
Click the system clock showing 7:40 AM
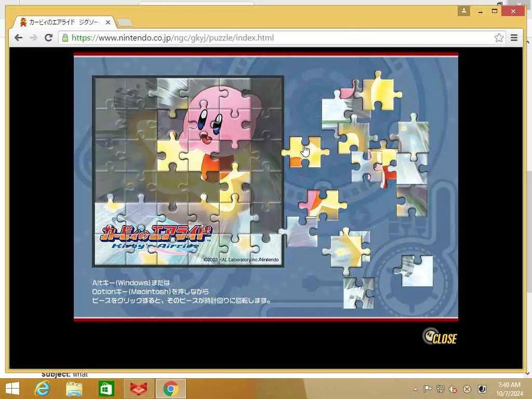[509, 389]
